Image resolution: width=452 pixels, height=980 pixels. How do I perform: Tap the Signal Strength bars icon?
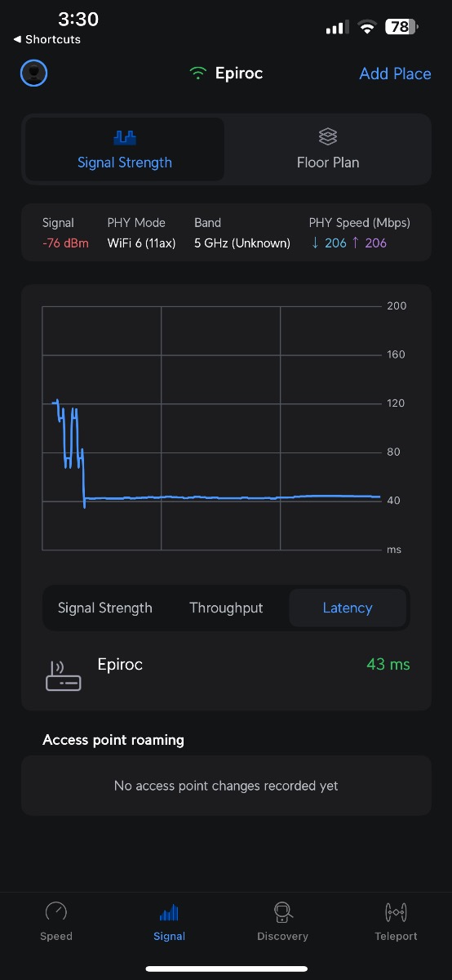(125, 137)
